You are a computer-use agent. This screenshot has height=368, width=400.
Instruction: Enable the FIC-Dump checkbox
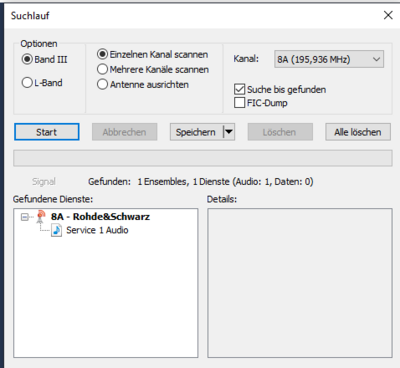click(239, 103)
